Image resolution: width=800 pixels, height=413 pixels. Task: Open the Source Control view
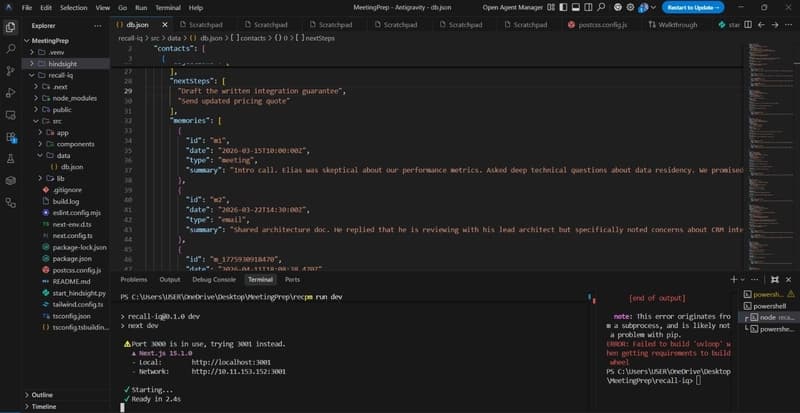point(10,71)
